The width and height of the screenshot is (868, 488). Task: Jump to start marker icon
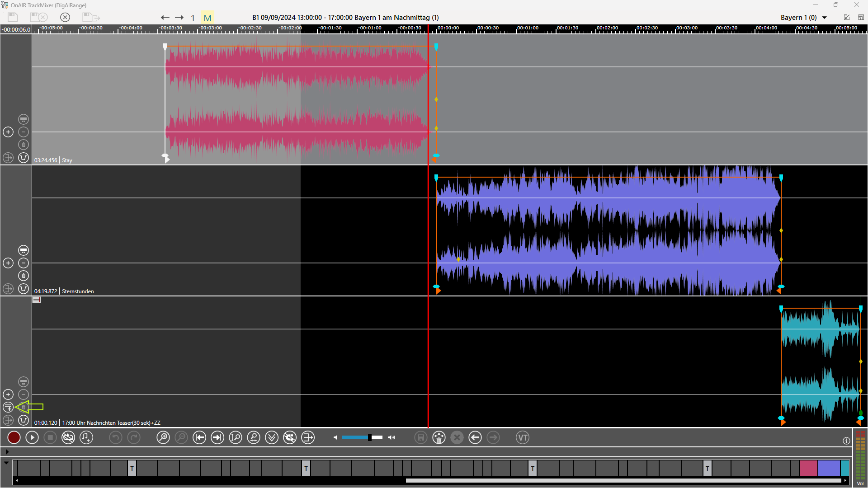[199, 437]
